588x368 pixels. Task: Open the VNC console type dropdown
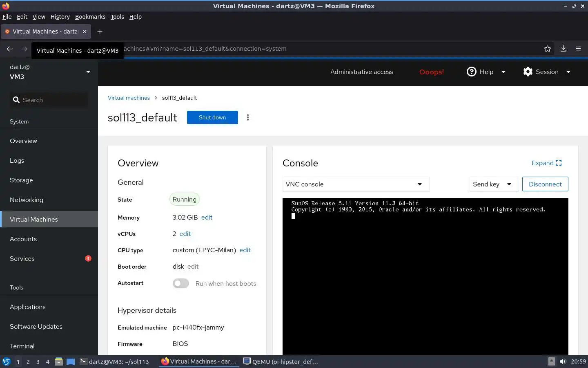point(356,184)
